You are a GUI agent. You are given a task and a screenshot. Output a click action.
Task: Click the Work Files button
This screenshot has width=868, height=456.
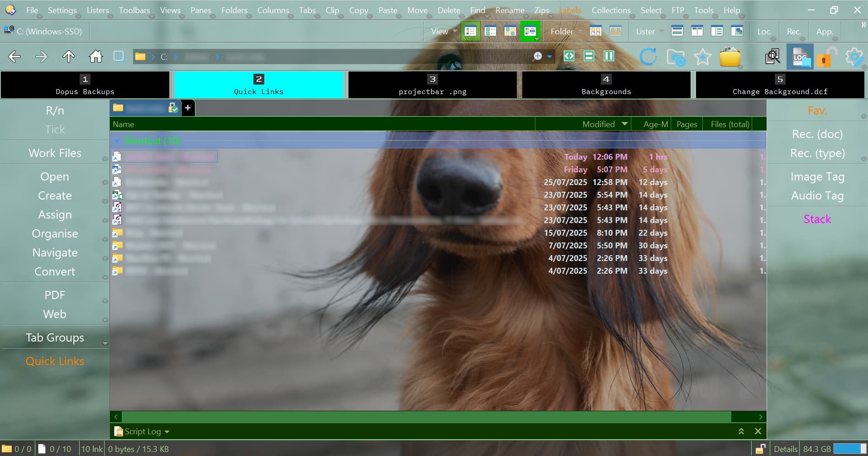click(55, 153)
